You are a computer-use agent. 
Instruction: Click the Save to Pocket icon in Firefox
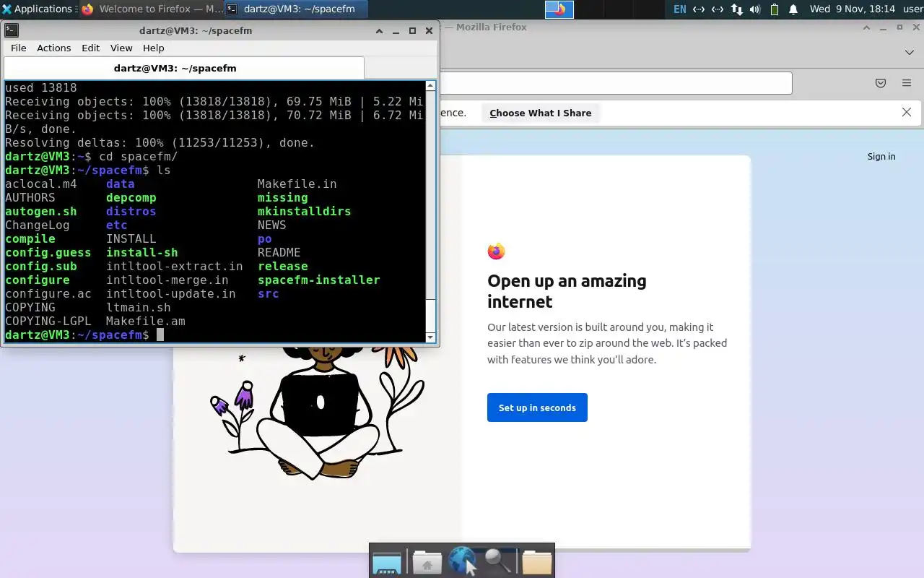[x=881, y=83]
